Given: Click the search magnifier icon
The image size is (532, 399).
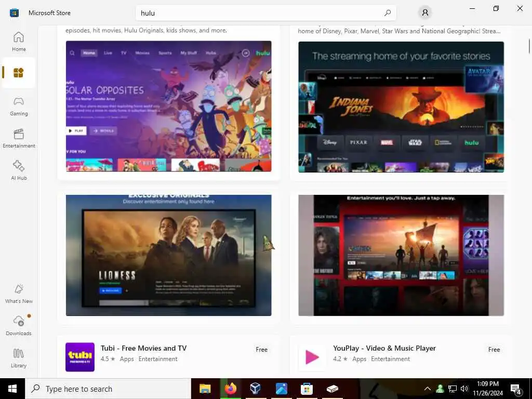Looking at the screenshot, I should click(x=388, y=13).
